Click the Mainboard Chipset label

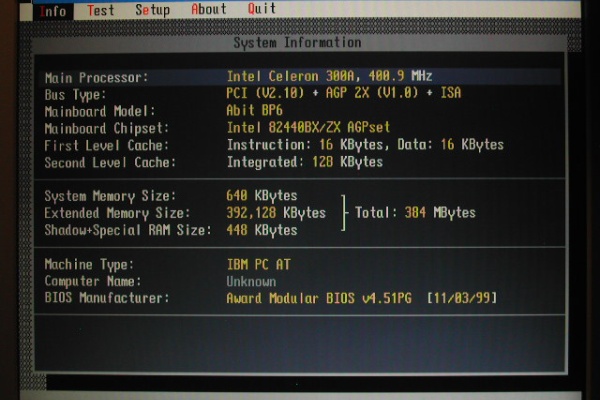click(107, 128)
